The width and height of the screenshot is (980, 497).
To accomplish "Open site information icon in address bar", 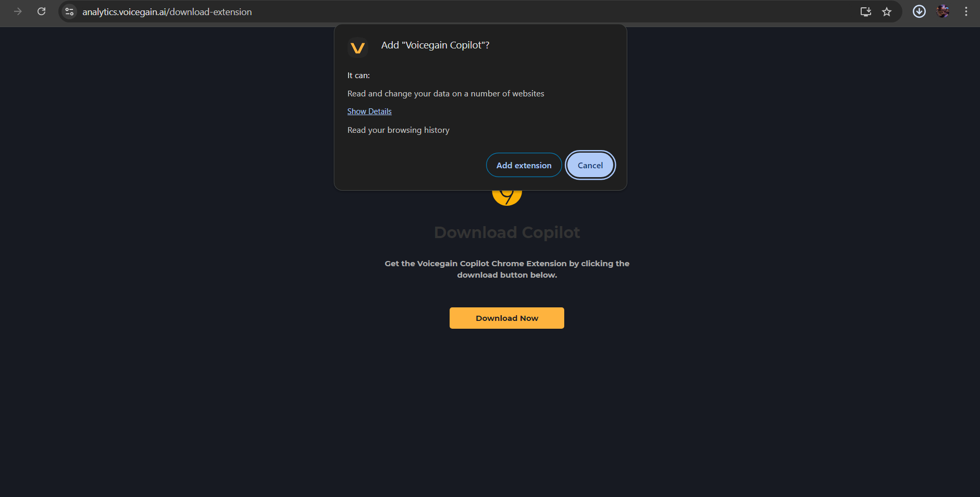I will [x=69, y=11].
